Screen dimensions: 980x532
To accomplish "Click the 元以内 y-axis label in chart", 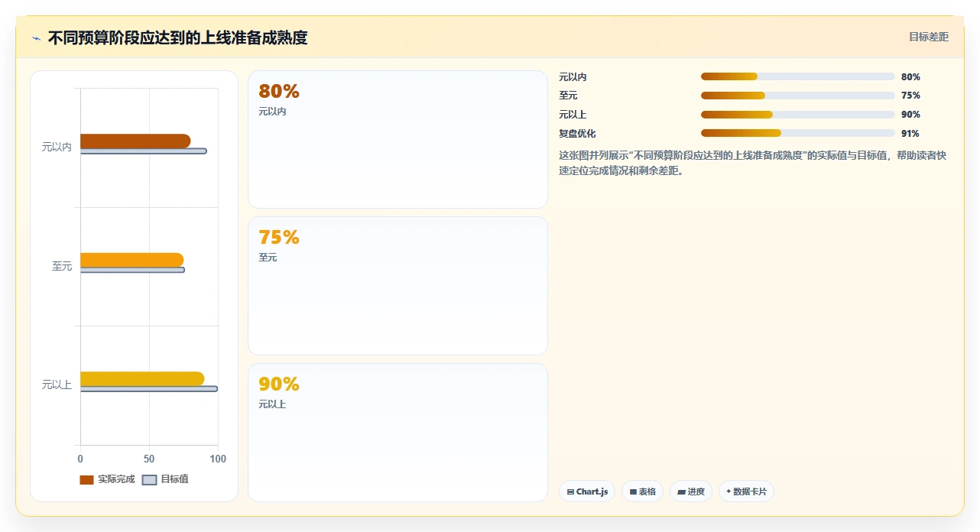I will click(x=57, y=147).
